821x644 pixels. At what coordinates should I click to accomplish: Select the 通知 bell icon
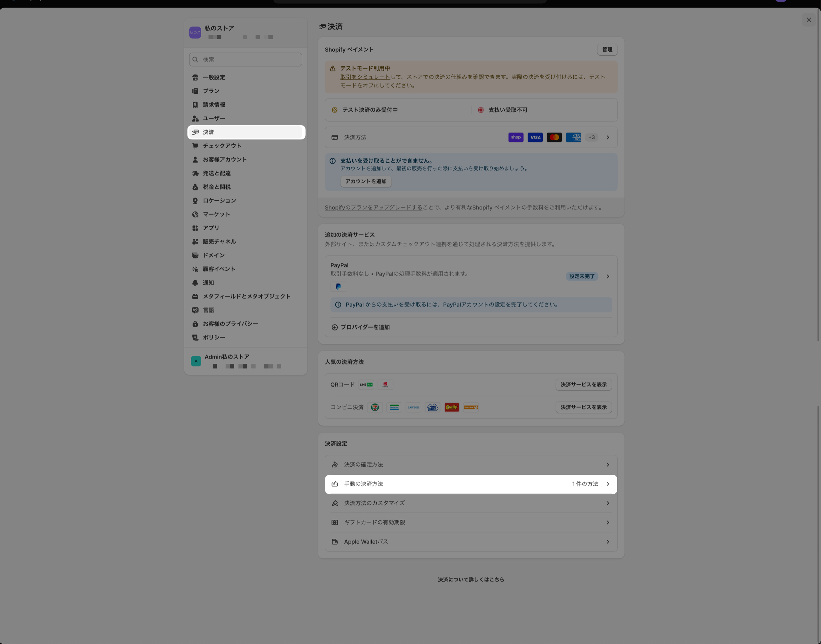tap(195, 283)
